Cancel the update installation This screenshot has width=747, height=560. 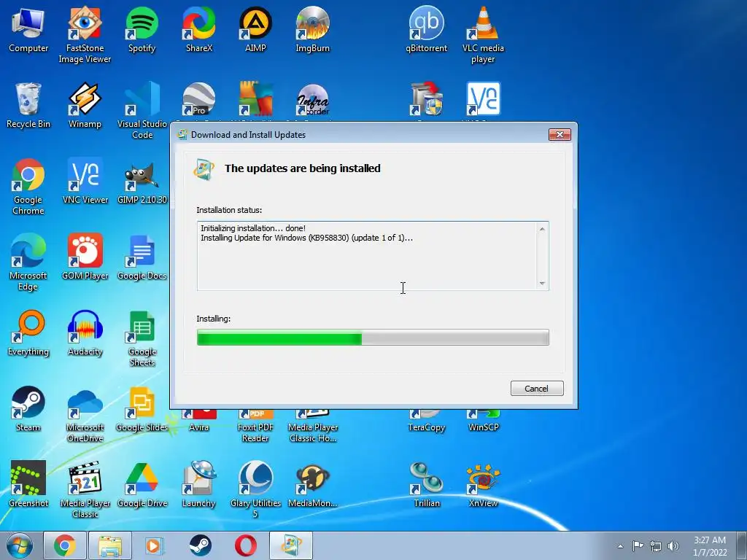point(536,388)
